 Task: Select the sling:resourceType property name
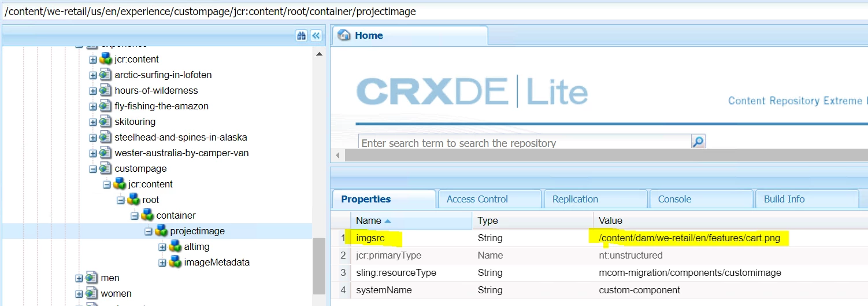[x=396, y=272]
